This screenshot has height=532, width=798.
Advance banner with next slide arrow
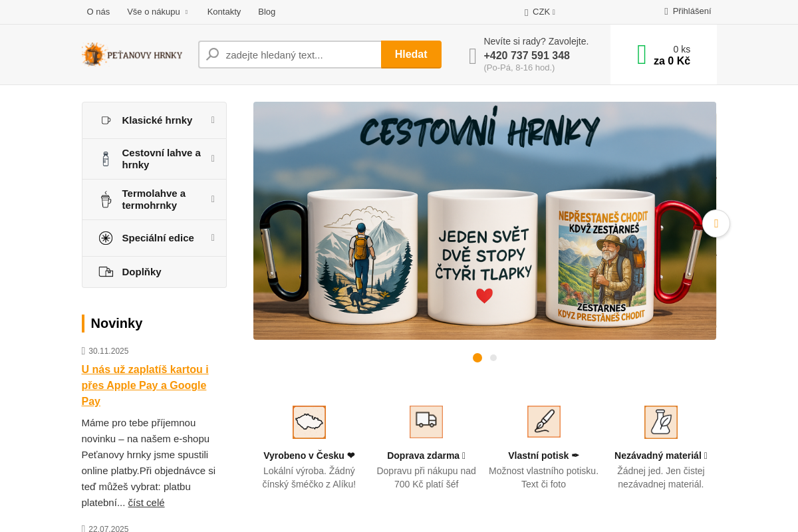click(716, 223)
